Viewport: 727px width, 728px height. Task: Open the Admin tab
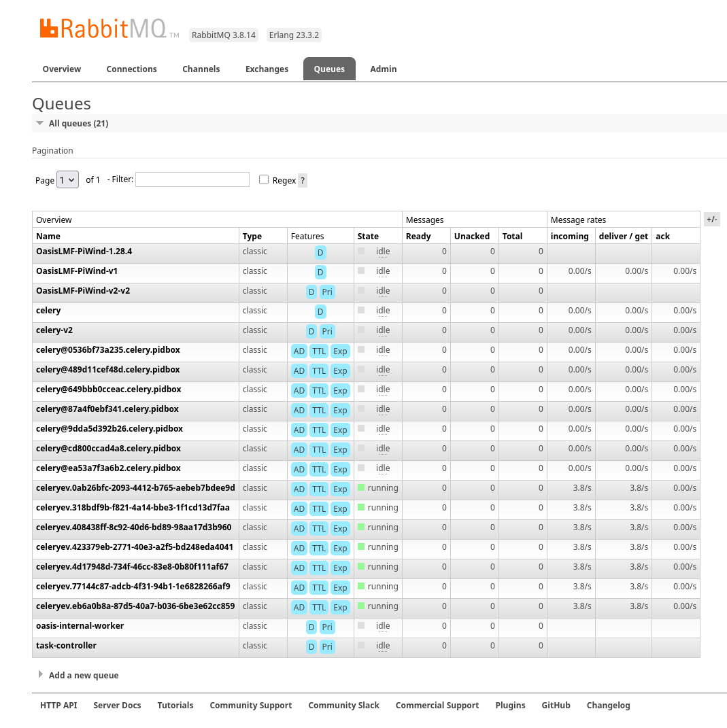(383, 69)
